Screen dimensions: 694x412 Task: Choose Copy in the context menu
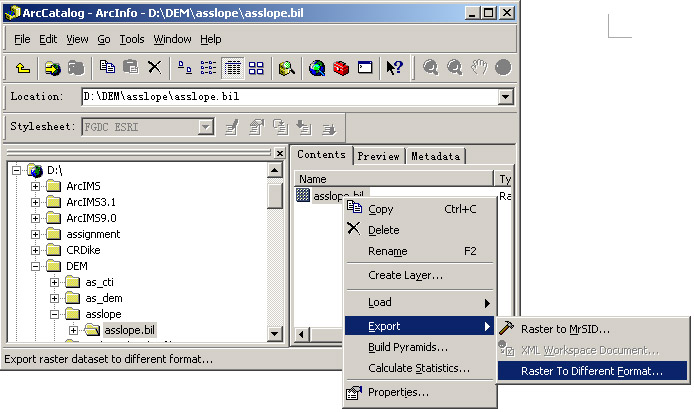coord(420,209)
